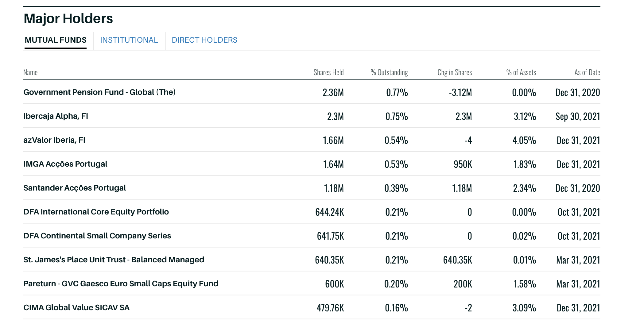This screenshot has height=324, width=644.
Task: Select the Mutual Funds tab
Action: tap(56, 40)
